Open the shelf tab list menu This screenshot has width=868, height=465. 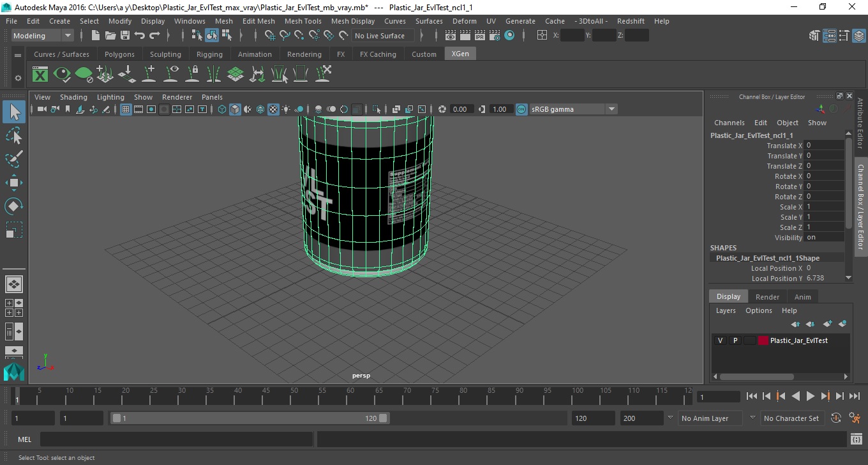point(18,56)
